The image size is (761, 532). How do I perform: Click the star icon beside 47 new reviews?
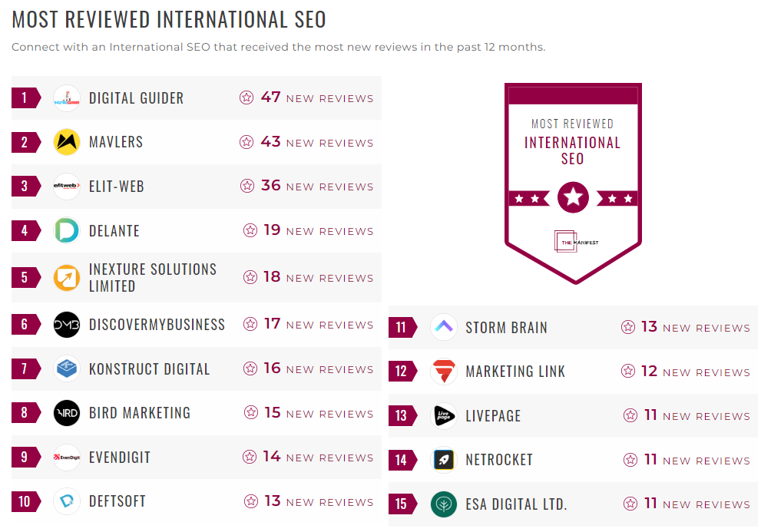pos(246,97)
